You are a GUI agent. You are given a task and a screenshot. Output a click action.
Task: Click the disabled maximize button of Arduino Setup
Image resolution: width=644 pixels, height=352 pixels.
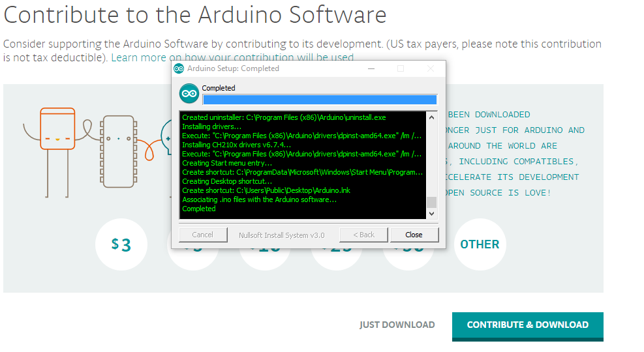pyautogui.click(x=401, y=68)
